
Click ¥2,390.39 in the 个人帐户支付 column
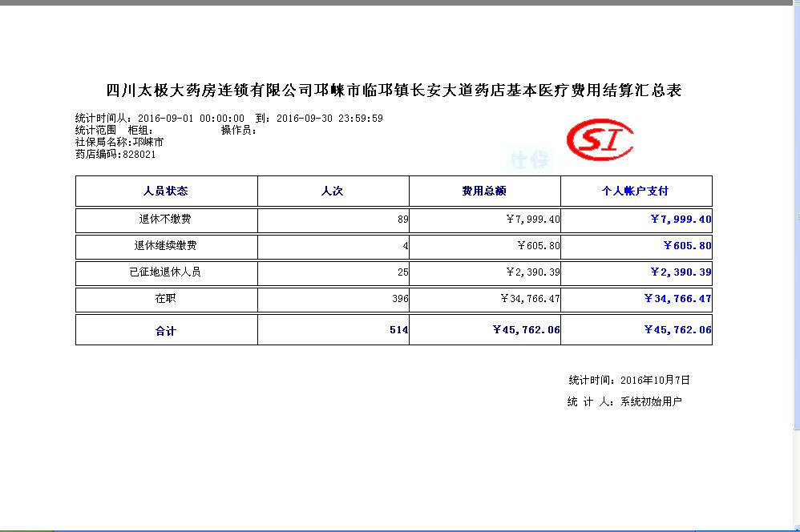(x=681, y=272)
